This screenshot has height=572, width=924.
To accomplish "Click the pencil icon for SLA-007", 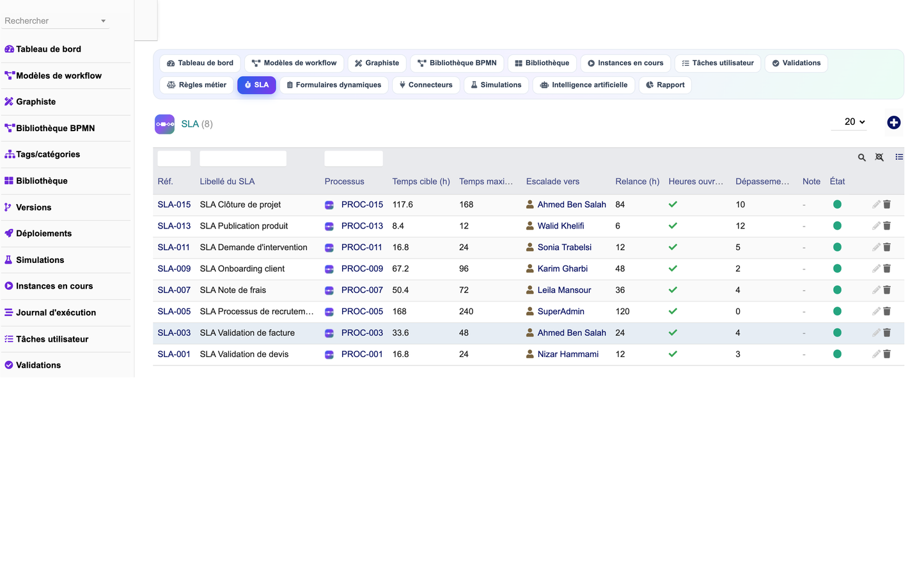I will pyautogui.click(x=876, y=290).
